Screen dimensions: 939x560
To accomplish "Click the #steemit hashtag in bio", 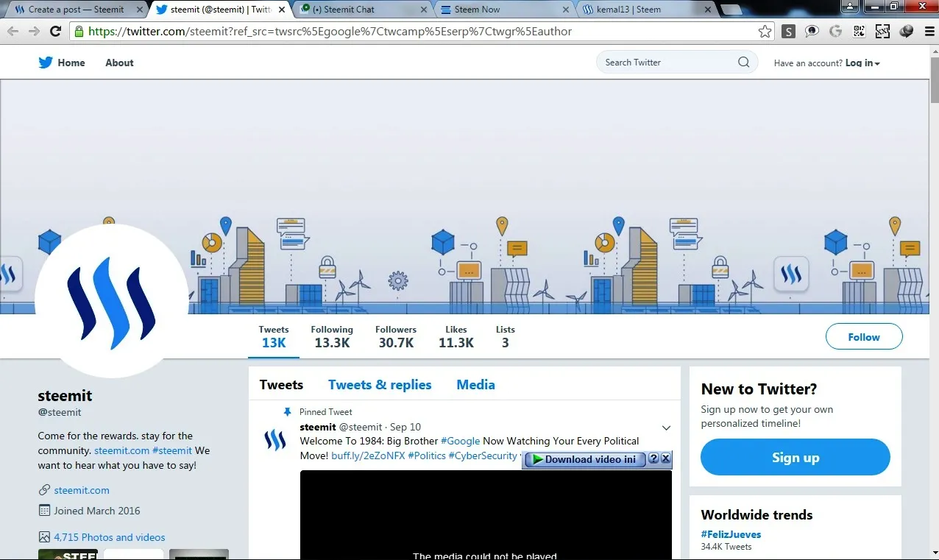I will click(172, 450).
